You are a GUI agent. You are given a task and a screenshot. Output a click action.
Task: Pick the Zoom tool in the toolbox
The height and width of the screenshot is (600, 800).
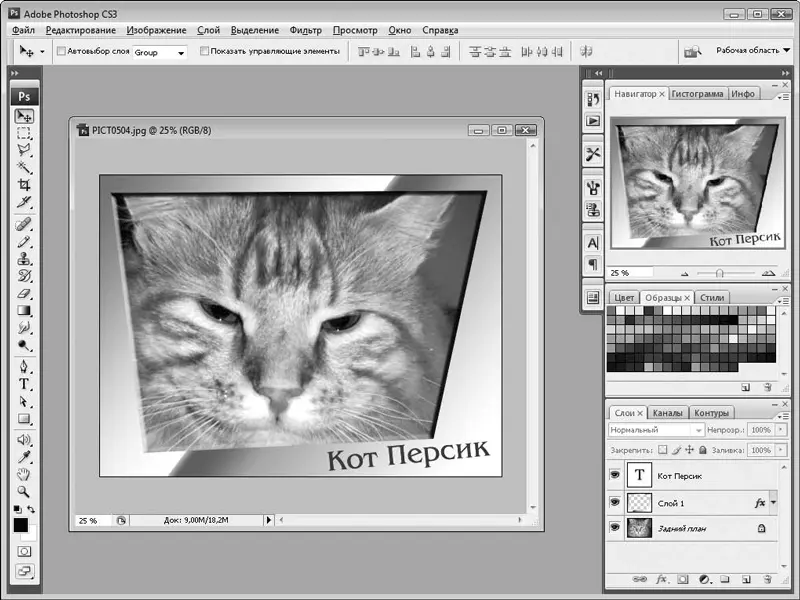[x=24, y=492]
